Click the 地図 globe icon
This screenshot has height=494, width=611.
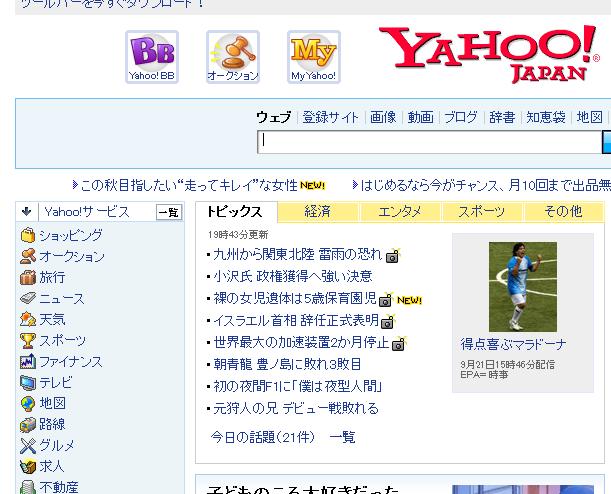pyautogui.click(x=28, y=404)
